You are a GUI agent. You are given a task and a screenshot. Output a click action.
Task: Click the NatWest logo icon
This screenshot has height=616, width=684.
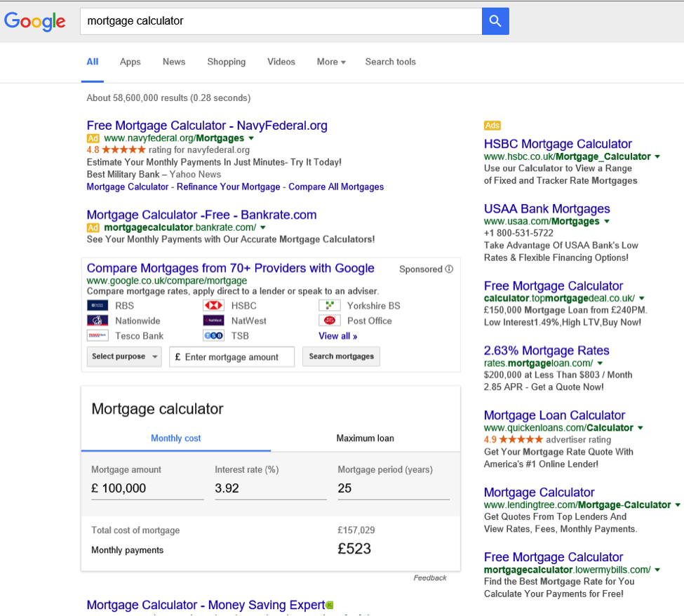click(214, 321)
